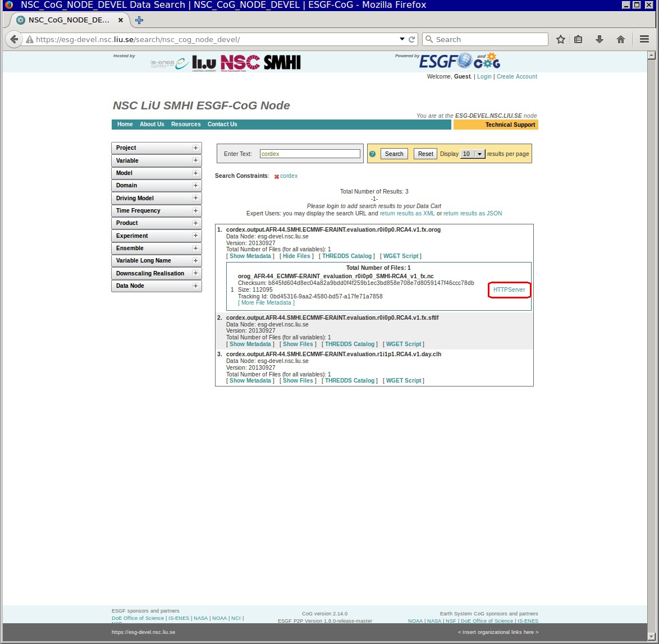Expand the Experiment facet
This screenshot has height=644, width=659.
click(x=195, y=236)
